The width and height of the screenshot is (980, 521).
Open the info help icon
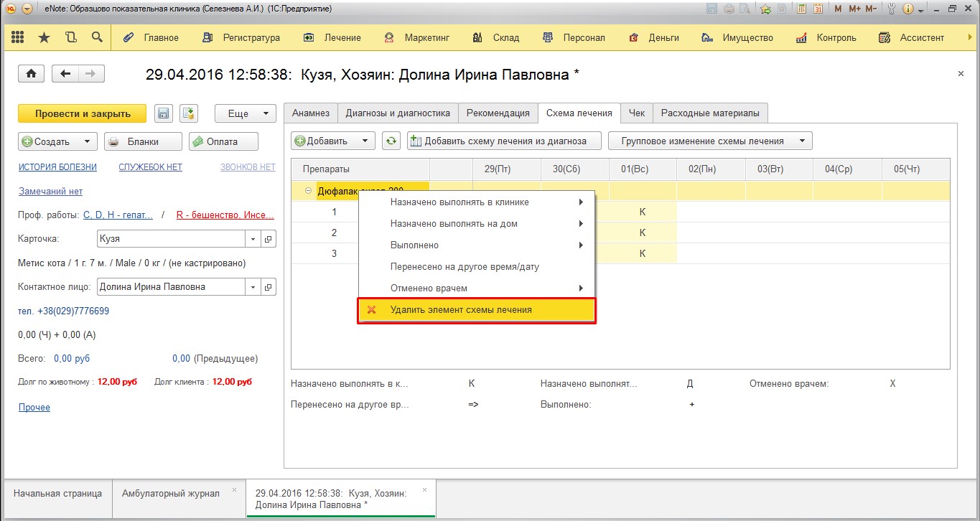tap(907, 9)
